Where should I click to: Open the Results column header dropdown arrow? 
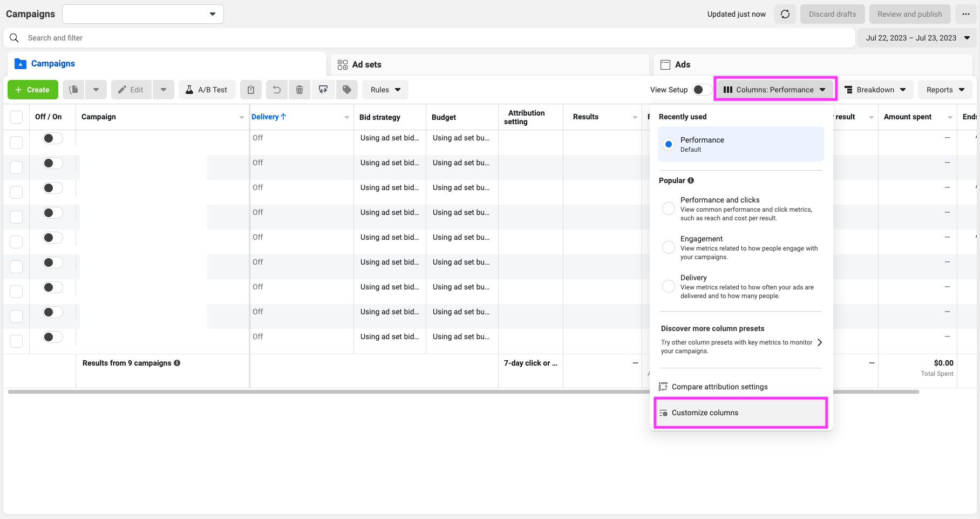(x=635, y=117)
